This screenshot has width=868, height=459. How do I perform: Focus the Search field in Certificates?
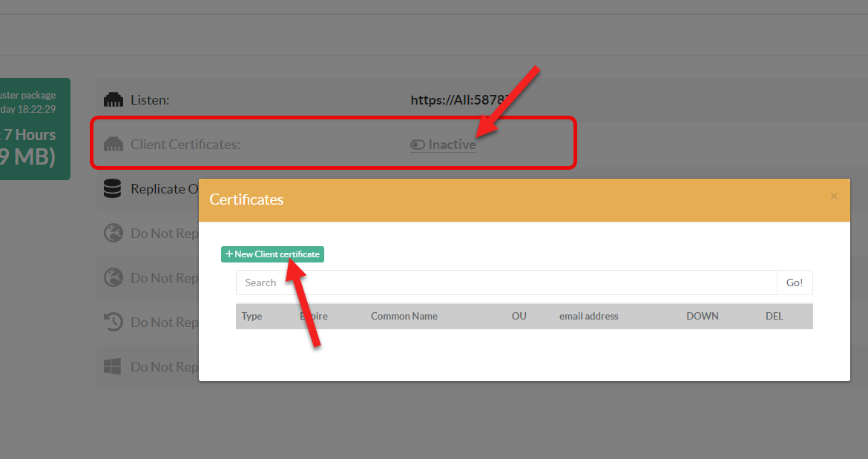point(506,283)
